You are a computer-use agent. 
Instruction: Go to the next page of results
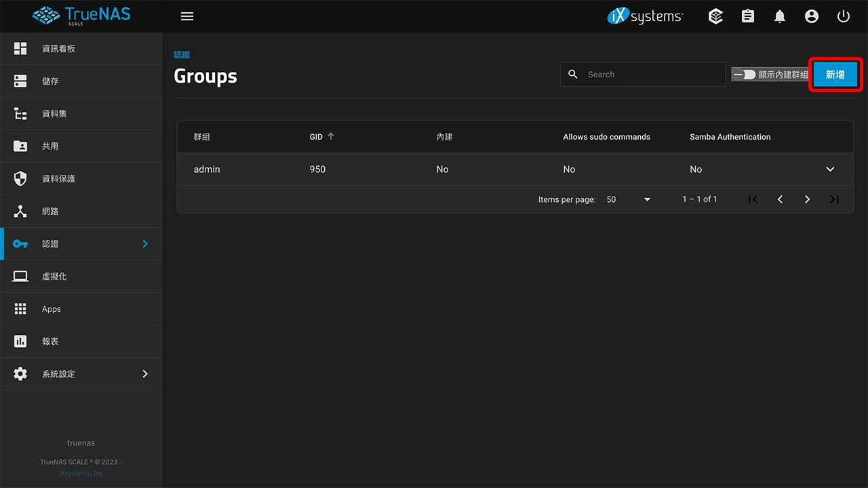point(807,199)
